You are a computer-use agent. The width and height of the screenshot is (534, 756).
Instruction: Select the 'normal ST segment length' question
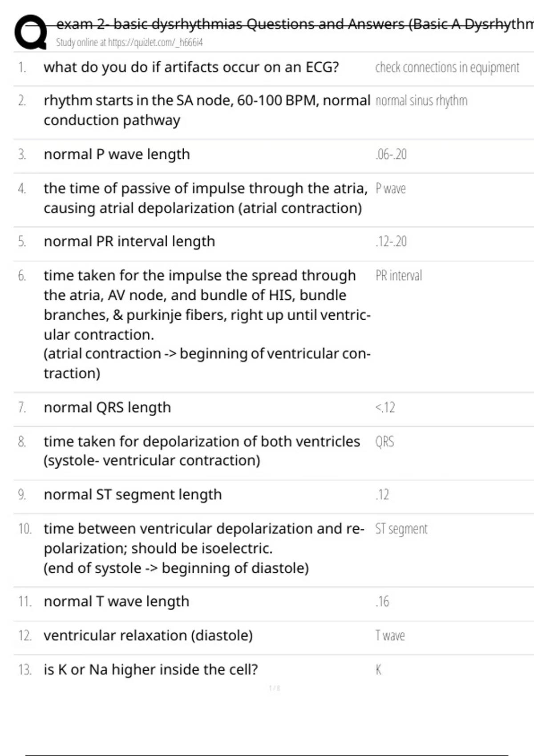pos(133,495)
